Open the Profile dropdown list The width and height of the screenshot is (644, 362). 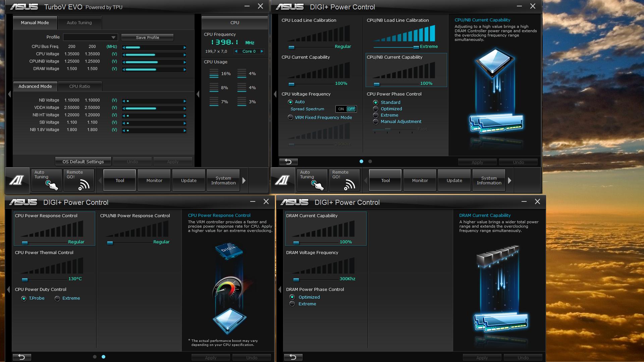pyautogui.click(x=113, y=38)
